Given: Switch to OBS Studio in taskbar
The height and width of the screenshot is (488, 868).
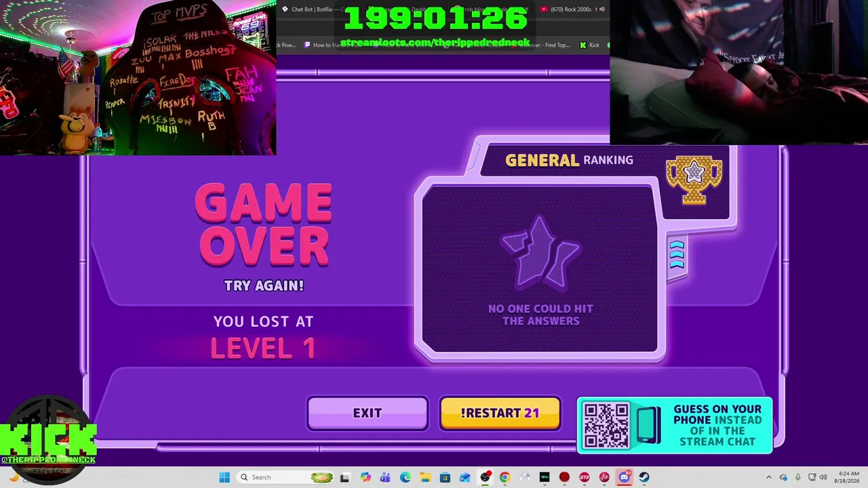Looking at the screenshot, I should click(485, 477).
